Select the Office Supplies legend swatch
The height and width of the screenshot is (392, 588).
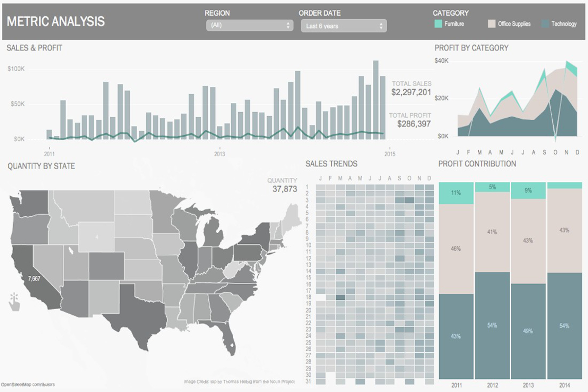(x=491, y=24)
